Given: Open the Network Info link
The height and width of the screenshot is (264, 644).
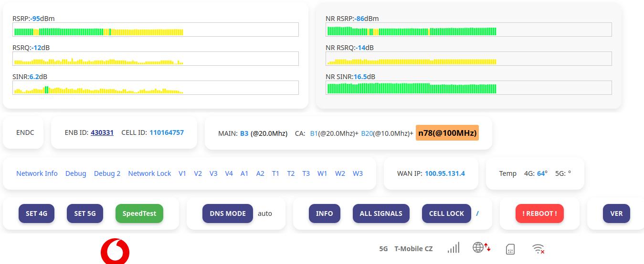Looking at the screenshot, I should coord(37,173).
